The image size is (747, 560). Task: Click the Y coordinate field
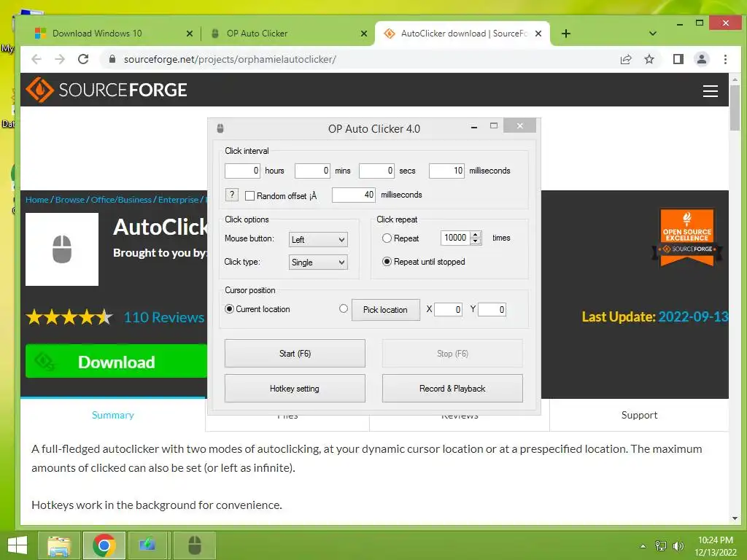[x=492, y=309]
